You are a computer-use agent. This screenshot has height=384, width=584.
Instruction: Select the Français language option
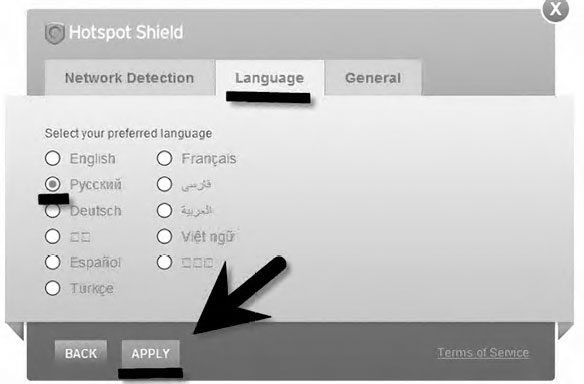point(164,158)
